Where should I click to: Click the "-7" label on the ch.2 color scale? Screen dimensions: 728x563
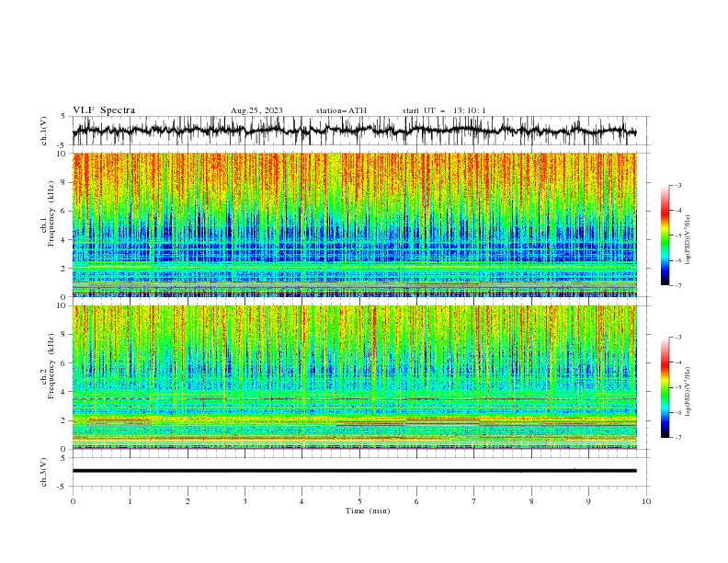pos(678,438)
